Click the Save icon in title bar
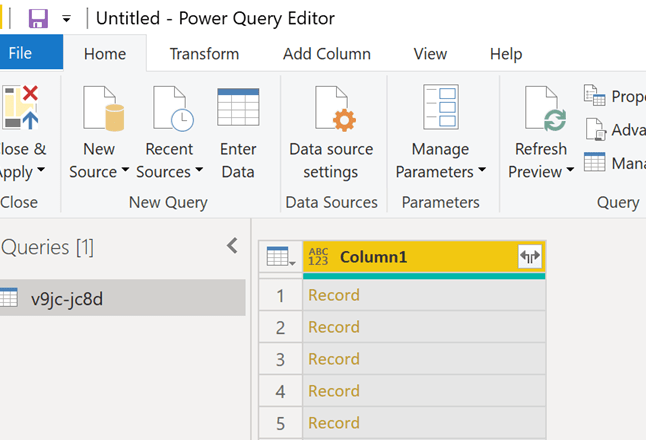 (38, 19)
